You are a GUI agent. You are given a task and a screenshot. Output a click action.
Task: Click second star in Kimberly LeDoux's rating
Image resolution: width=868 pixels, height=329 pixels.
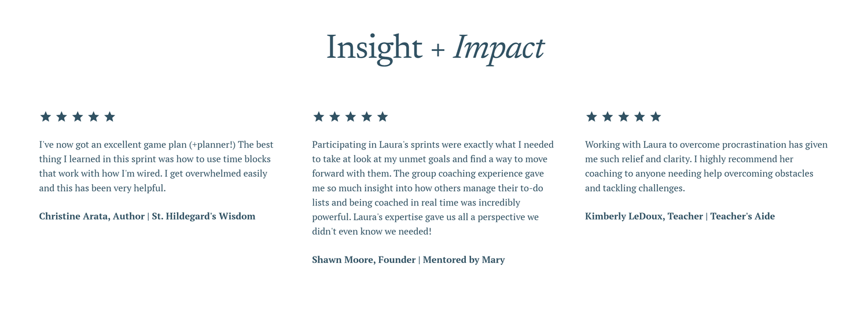pyautogui.click(x=608, y=117)
